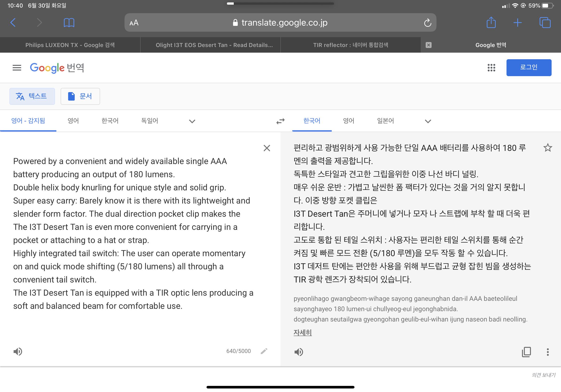This screenshot has width=561, height=392.
Task: Click into the English source text area
Action: [133, 233]
